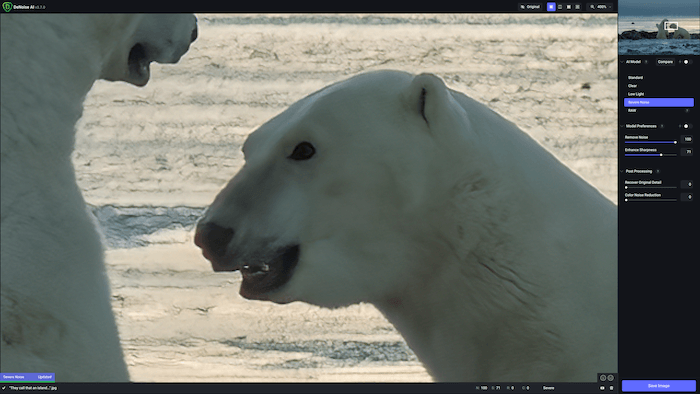Adjust the Color Noise Reduction slider
The image size is (700, 394).
coord(650,200)
